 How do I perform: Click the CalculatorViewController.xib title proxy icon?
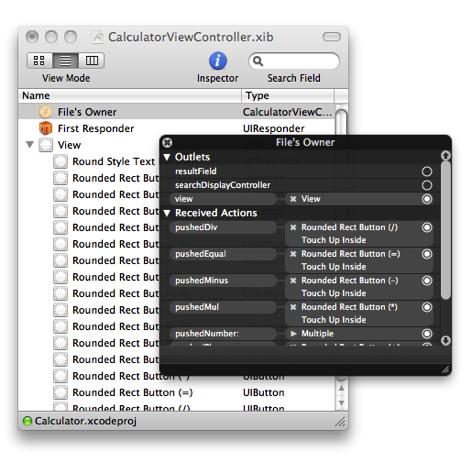98,37
